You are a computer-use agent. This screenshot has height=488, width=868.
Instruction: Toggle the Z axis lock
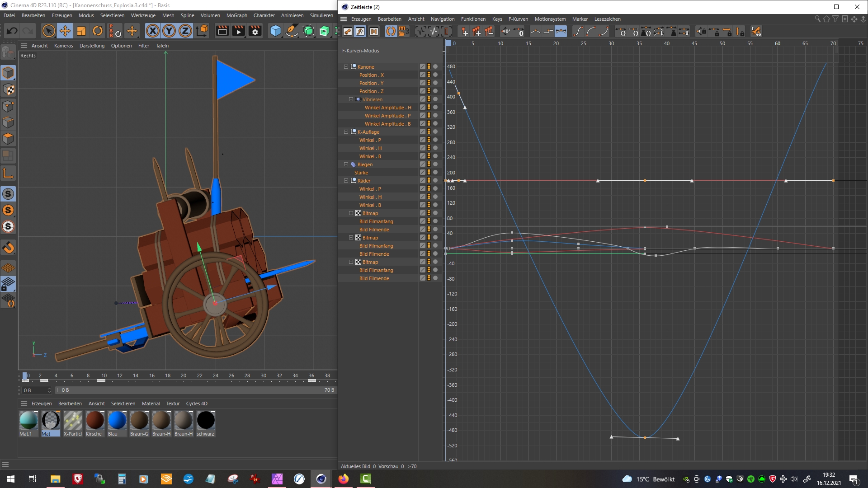tap(185, 31)
